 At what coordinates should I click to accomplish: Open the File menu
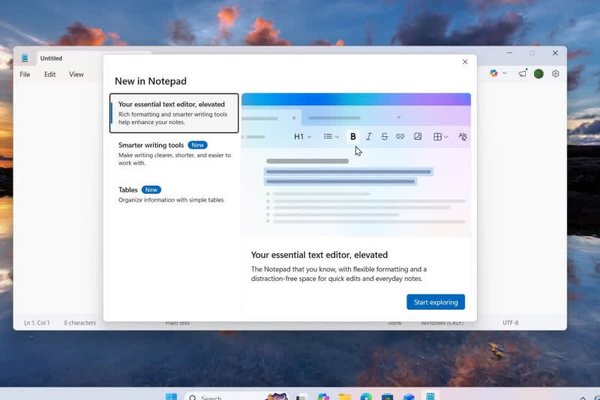pyautogui.click(x=25, y=74)
